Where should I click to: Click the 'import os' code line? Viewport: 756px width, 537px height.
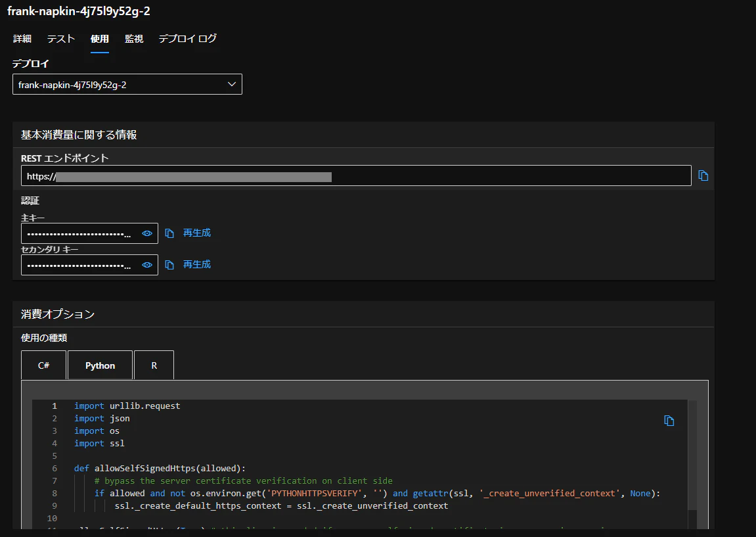(97, 431)
